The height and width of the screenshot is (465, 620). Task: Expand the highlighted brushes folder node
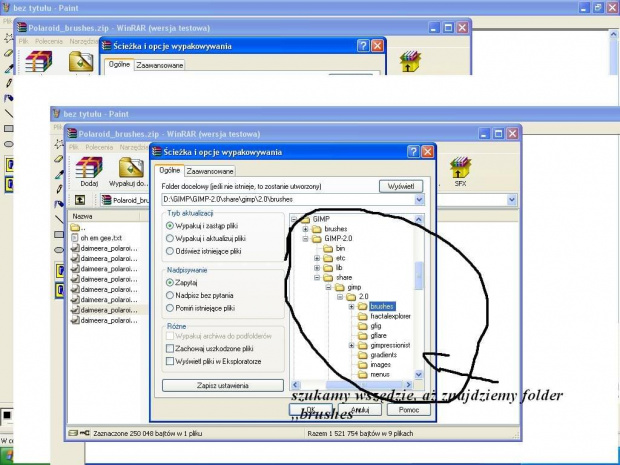[x=351, y=306]
